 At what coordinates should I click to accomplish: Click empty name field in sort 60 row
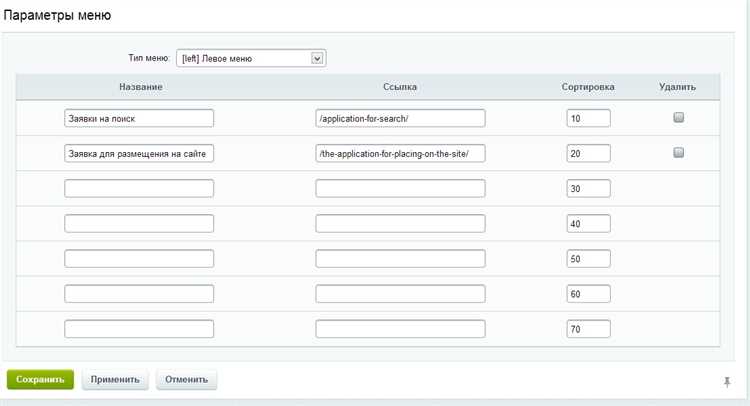click(139, 294)
